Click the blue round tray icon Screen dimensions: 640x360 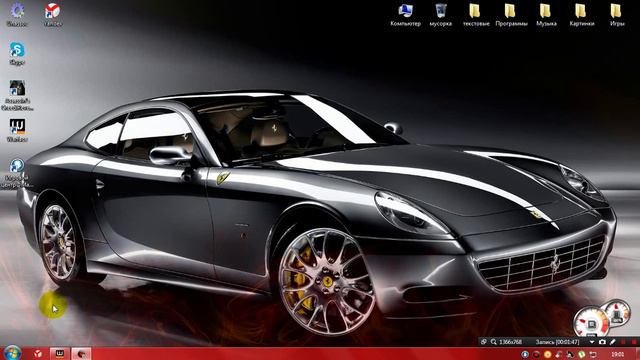click(x=525, y=354)
